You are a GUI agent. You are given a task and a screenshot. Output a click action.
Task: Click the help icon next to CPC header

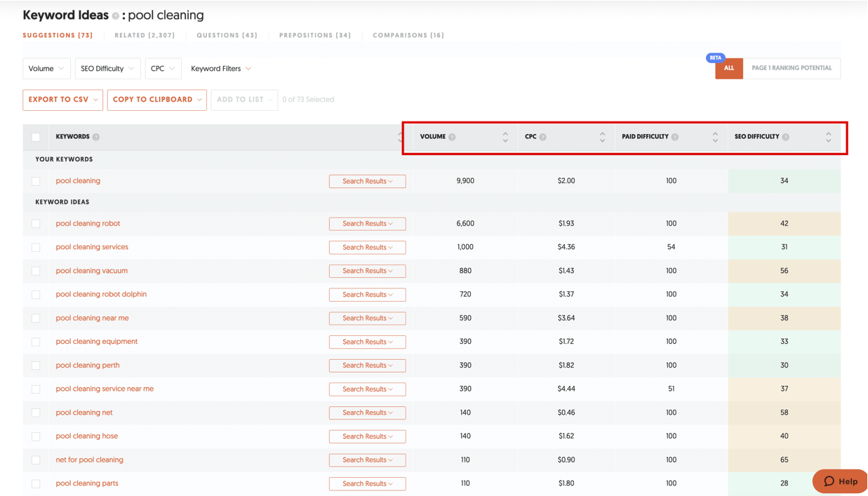pyautogui.click(x=542, y=137)
